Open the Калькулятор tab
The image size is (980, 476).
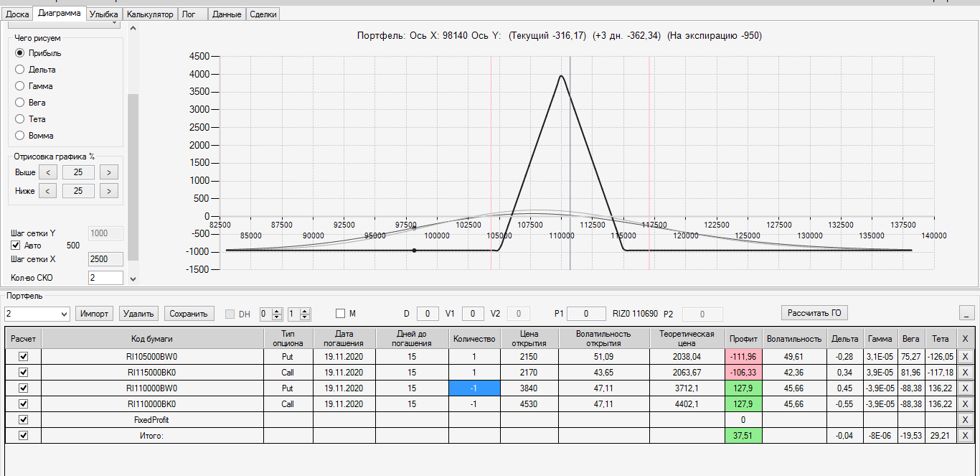click(x=150, y=14)
